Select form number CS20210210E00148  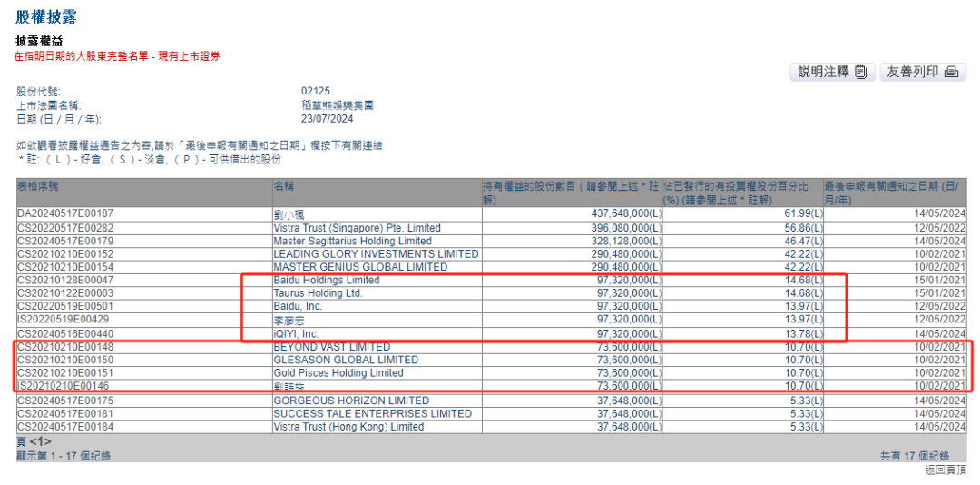(65, 347)
